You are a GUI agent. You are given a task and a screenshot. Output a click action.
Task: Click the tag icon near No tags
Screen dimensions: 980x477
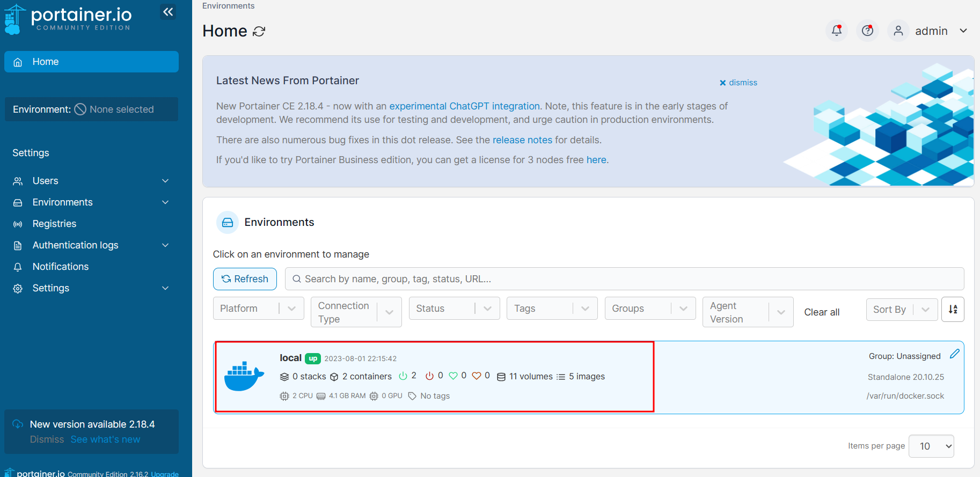pos(412,396)
